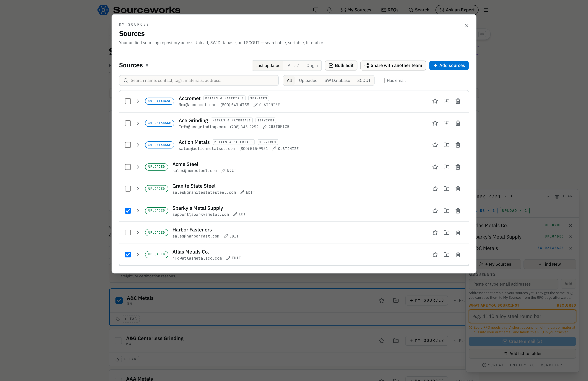Tick the Acme Steel checkbox
The image size is (588, 381).
pos(128,167)
